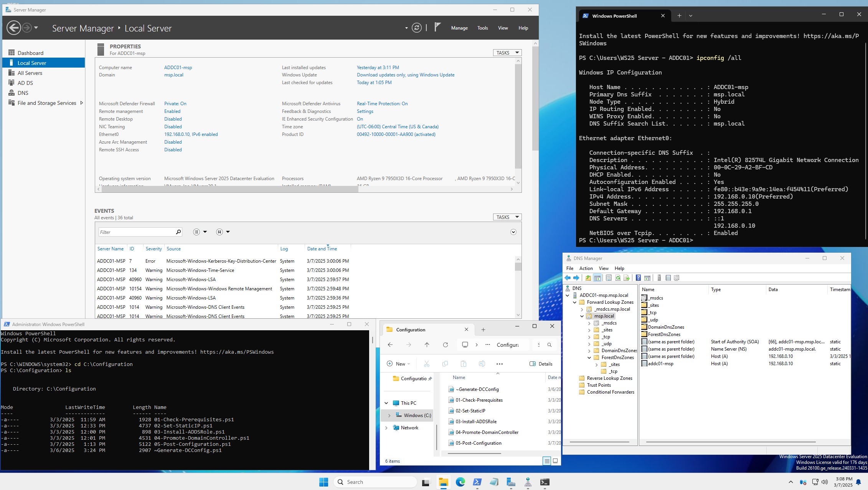Open the Tools menu in Server Manager
The height and width of the screenshot is (490, 868).
click(x=482, y=28)
